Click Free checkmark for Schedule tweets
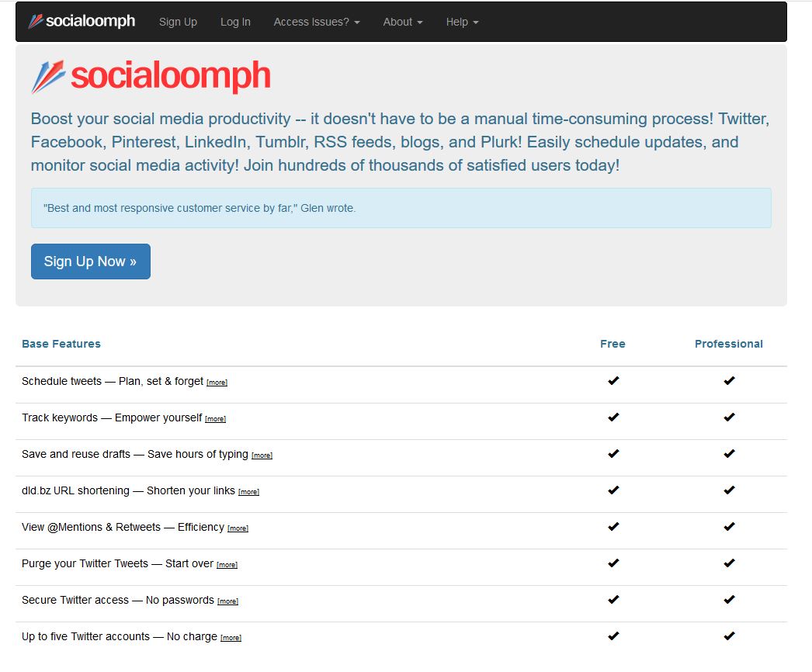 click(613, 380)
